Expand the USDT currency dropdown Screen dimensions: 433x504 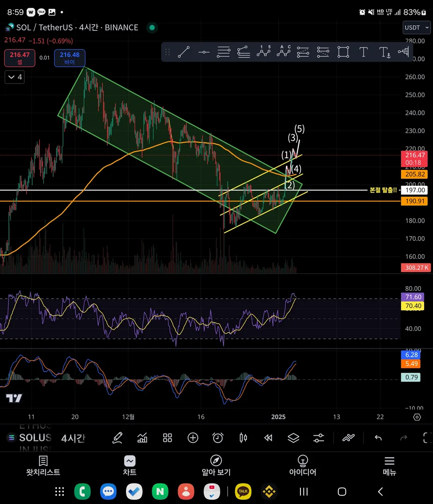(x=417, y=28)
